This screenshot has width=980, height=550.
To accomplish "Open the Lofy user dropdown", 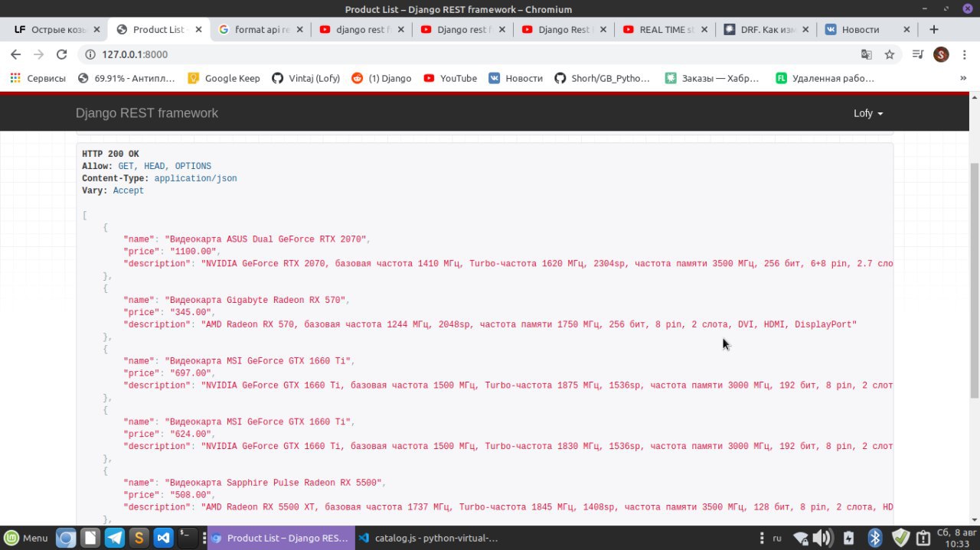I will coord(868,113).
